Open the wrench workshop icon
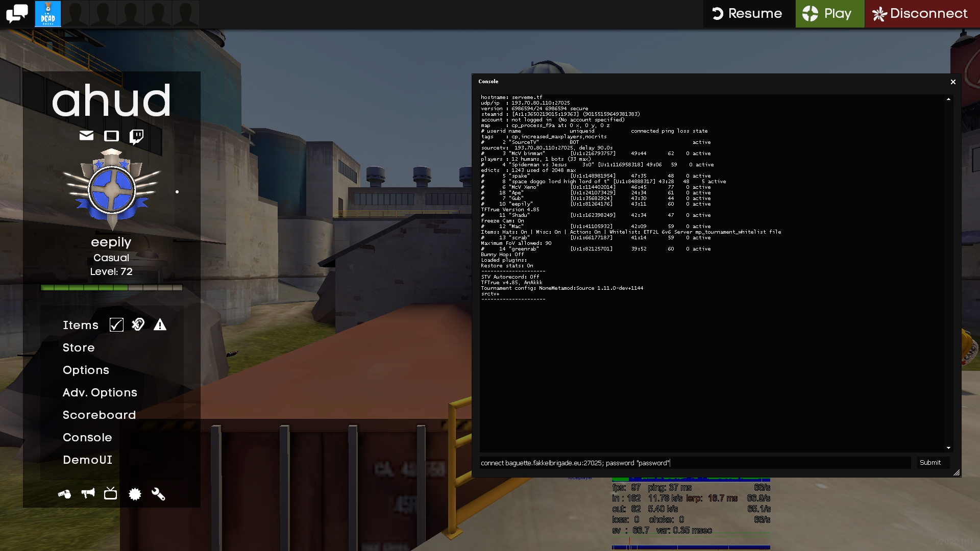Screen dimensions: 980x551 click(x=158, y=494)
